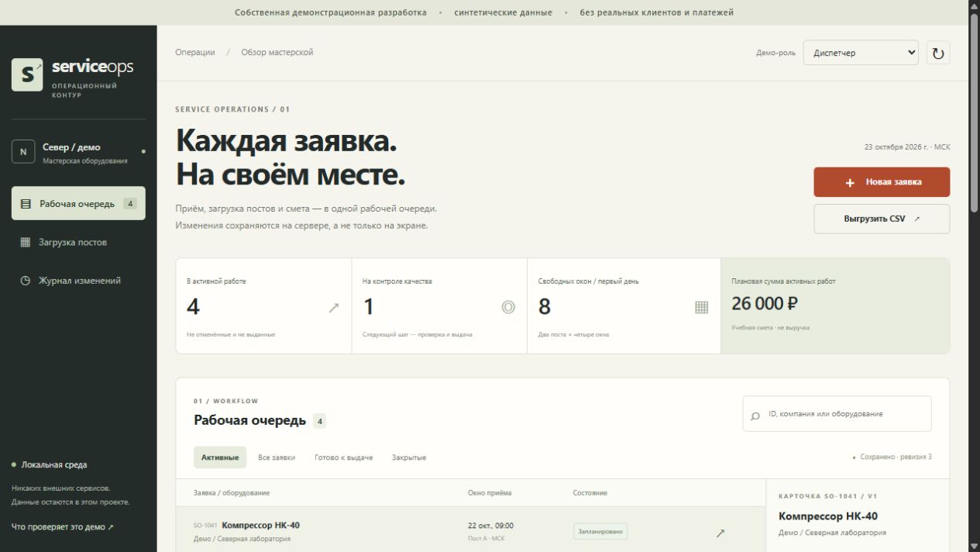This screenshot has height=552, width=980.
Task: Click the Операции breadcrumb
Action: 195,53
